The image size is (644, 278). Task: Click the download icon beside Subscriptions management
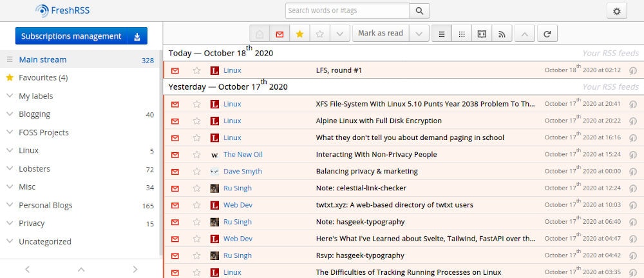click(137, 37)
